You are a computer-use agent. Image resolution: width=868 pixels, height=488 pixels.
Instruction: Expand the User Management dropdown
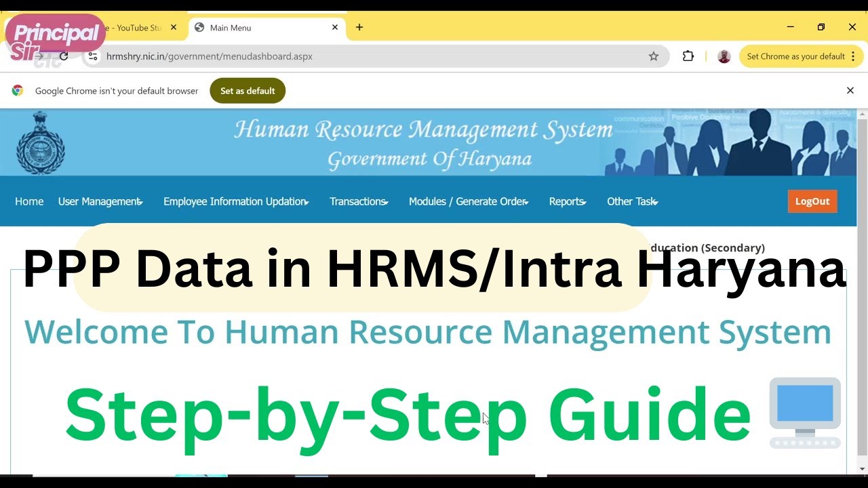pyautogui.click(x=100, y=201)
